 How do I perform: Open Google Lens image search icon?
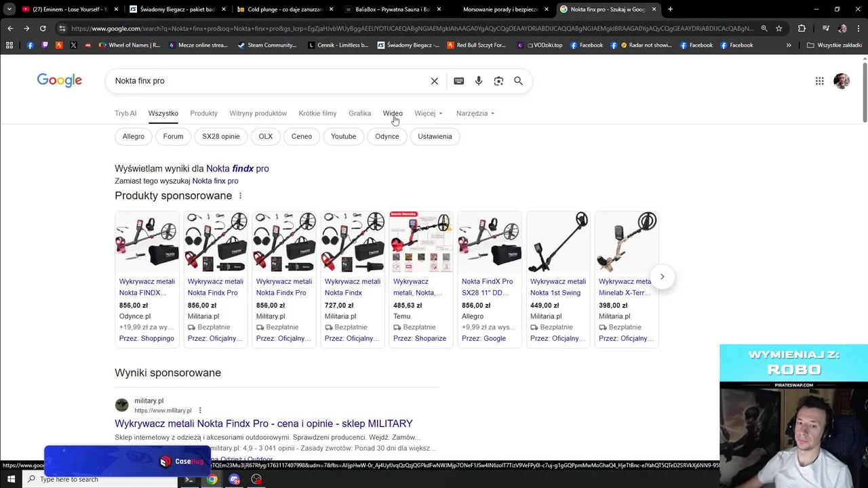click(498, 81)
